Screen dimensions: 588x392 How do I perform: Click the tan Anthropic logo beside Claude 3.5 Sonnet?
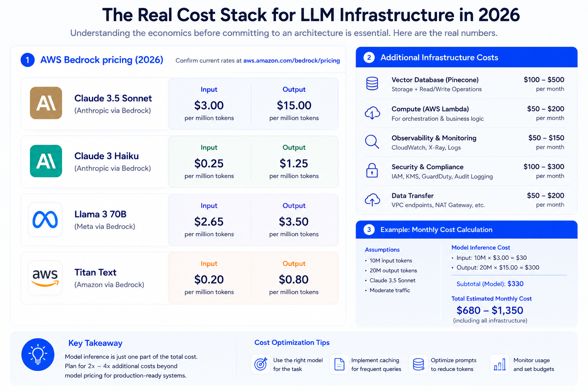(x=46, y=103)
